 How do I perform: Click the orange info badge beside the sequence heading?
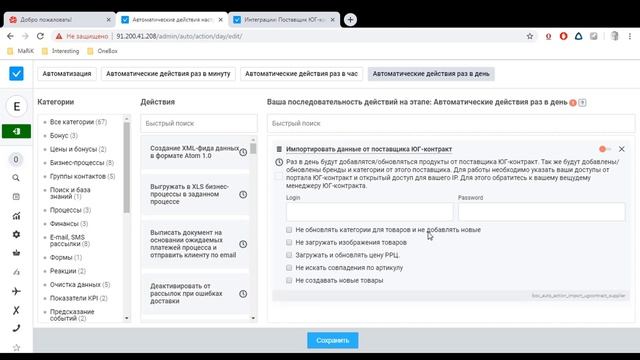(573, 103)
